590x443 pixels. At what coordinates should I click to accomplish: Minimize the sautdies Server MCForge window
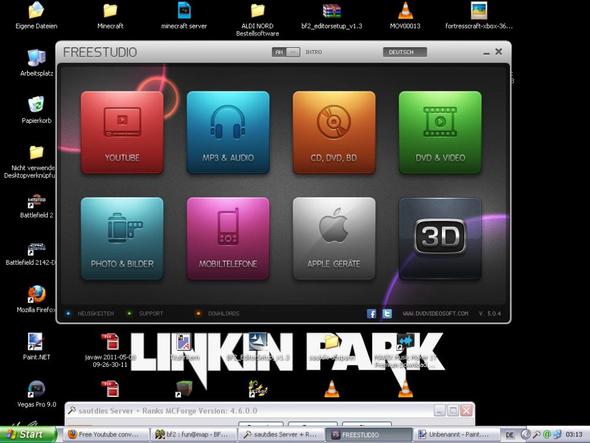tap(439, 411)
